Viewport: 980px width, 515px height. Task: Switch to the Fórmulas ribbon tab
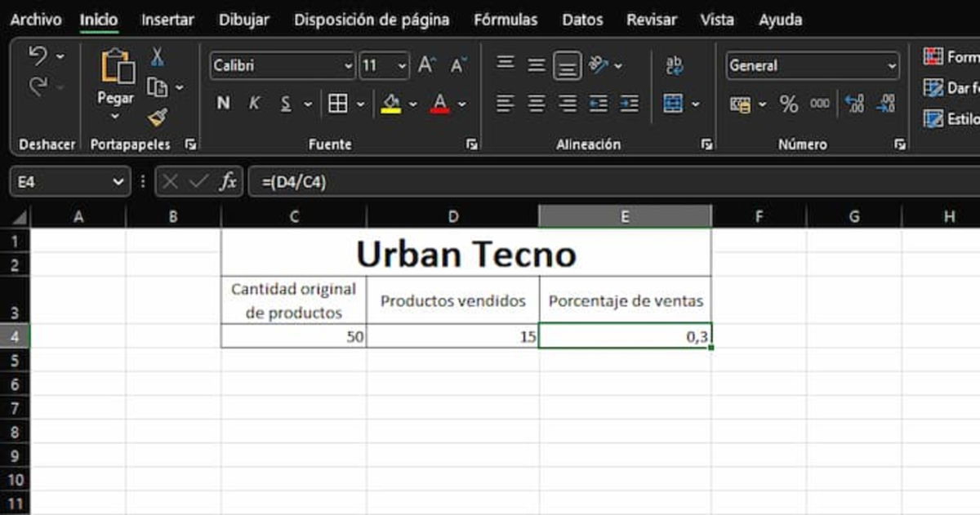(506, 19)
